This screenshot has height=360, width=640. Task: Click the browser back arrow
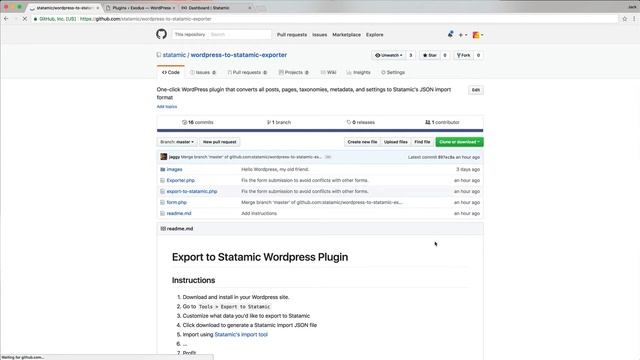[6, 19]
